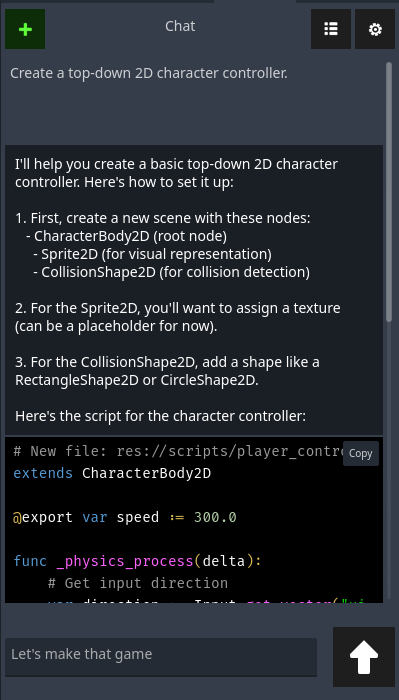Click the "RectangleShape2D or CircleShape2D" text
The width and height of the screenshot is (399, 700).
[x=136, y=380]
